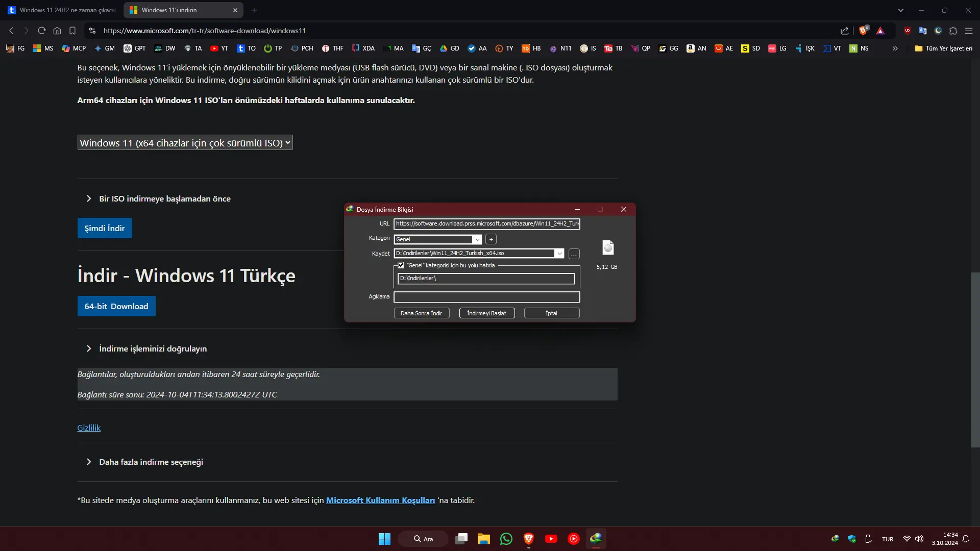Open the share page icon in address bar
This screenshot has height=551, width=980.
(845, 31)
